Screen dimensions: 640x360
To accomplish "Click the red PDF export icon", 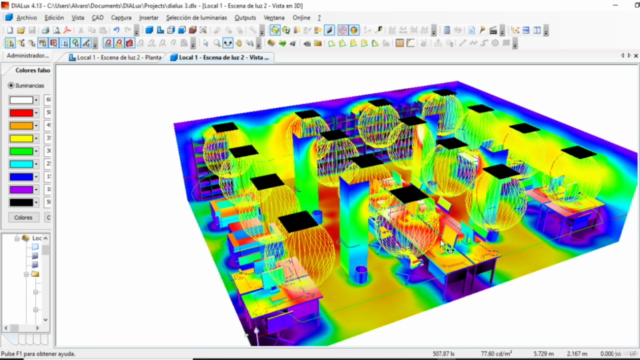I will point(67,30).
